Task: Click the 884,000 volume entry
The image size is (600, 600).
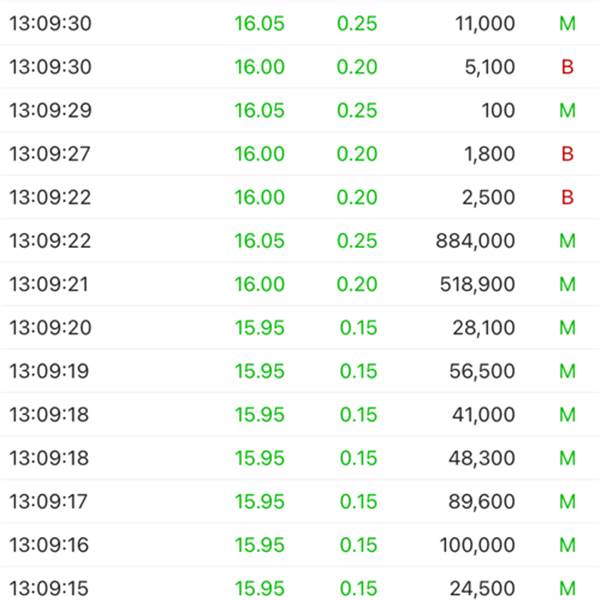Action: point(475,241)
